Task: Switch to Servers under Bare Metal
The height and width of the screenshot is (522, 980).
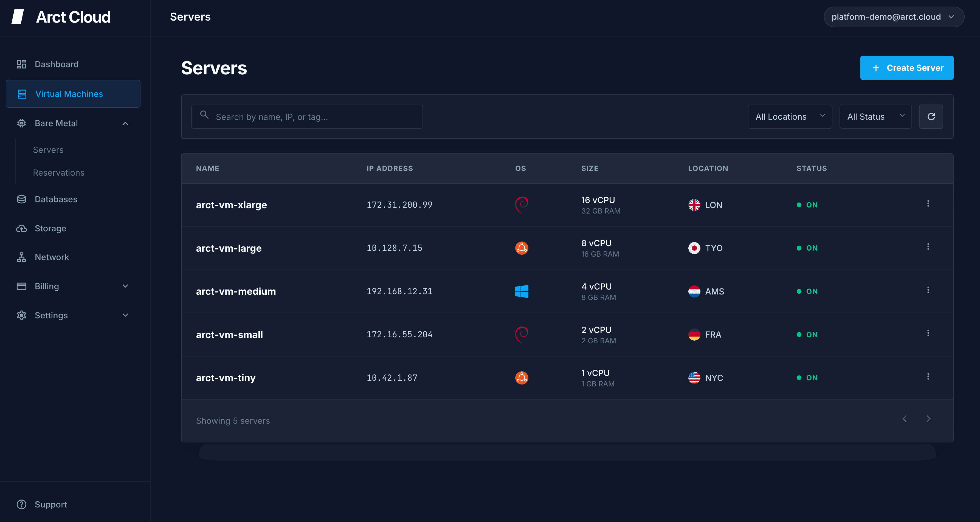Action: click(x=48, y=150)
